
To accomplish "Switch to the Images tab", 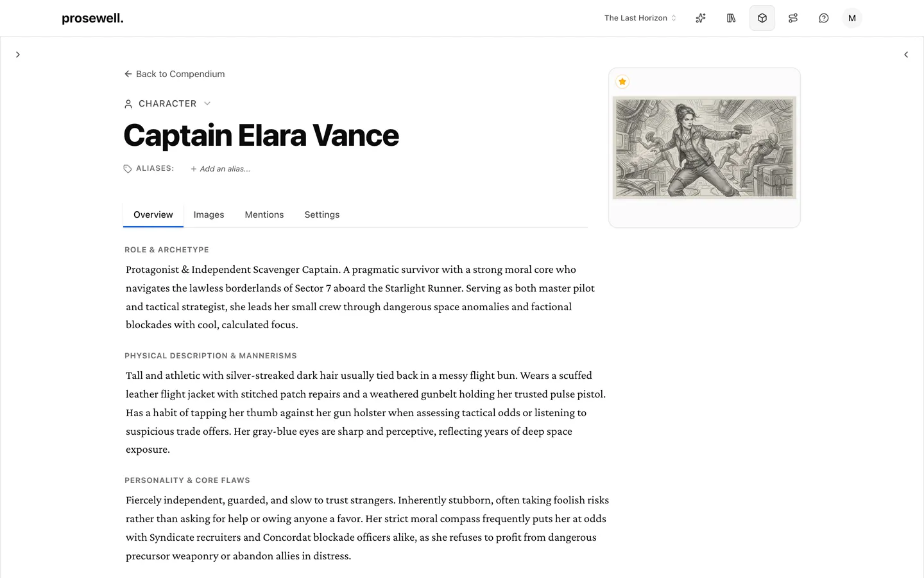I will [x=209, y=215].
